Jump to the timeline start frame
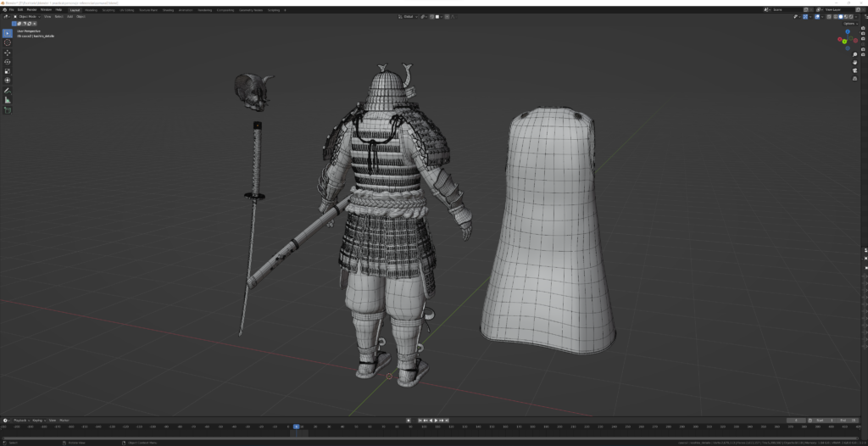The height and width of the screenshot is (446, 868). tap(420, 421)
